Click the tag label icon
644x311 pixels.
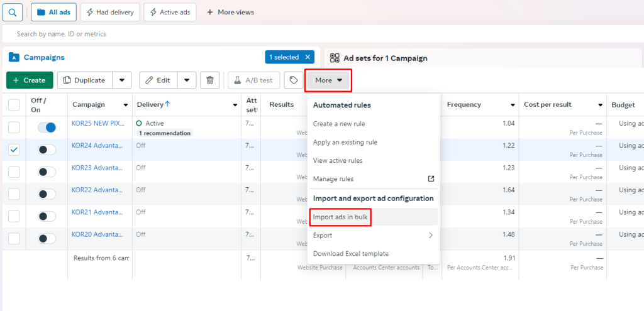[293, 80]
